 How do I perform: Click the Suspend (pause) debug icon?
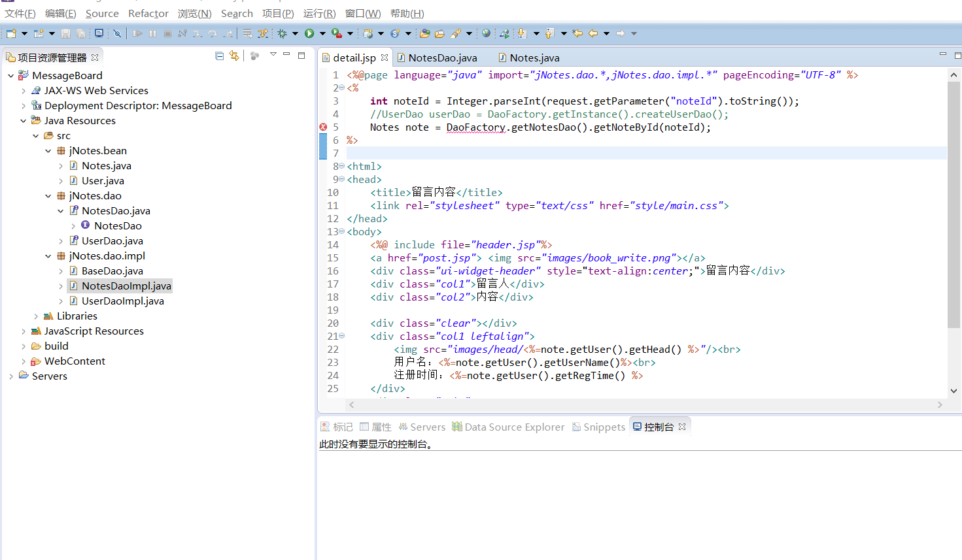[152, 33]
